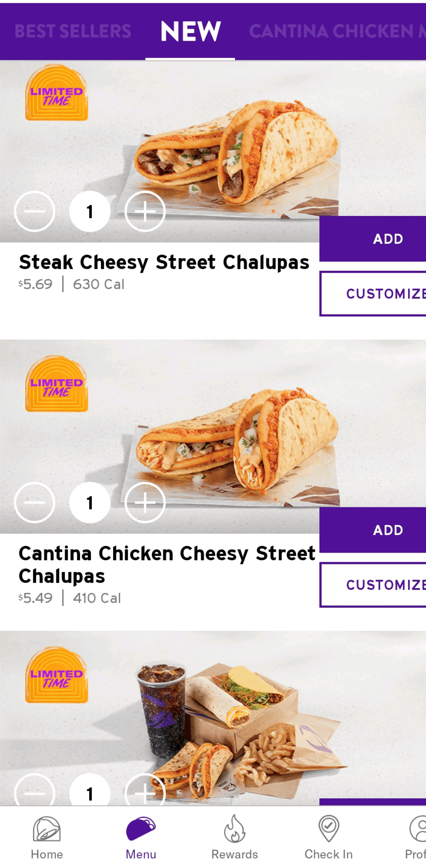Tap Limited Time badge on Cantina Chicken Chalupas
The width and height of the screenshot is (426, 868).
tap(56, 384)
